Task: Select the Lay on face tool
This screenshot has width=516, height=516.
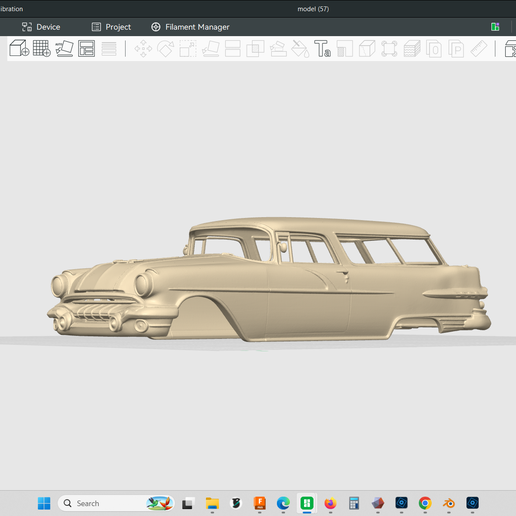Action: [211, 49]
